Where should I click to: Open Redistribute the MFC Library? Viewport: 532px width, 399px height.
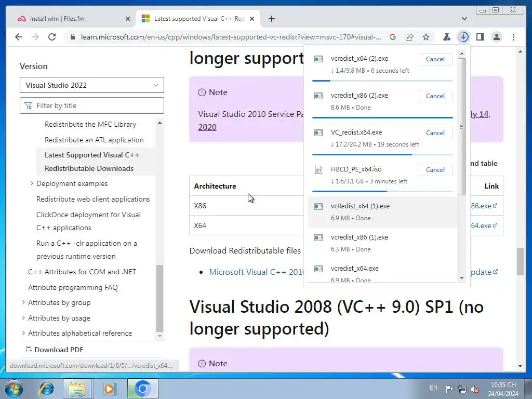click(x=90, y=125)
